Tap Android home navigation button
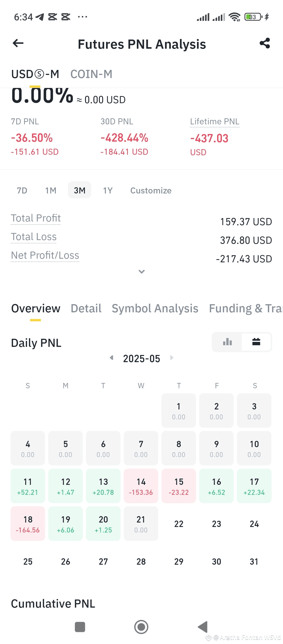Viewport: 283px width, 644px height. 141,627
